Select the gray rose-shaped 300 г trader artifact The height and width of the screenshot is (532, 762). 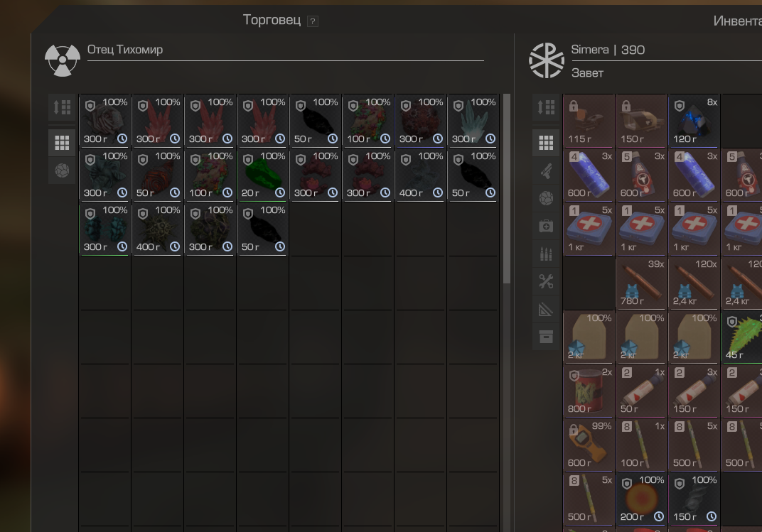[x=105, y=120]
